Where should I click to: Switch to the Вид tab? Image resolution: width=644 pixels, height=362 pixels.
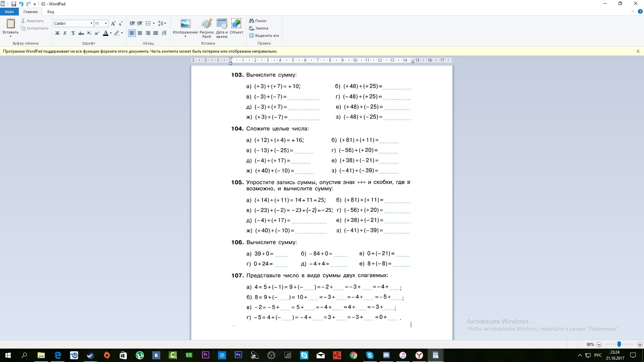click(x=51, y=12)
